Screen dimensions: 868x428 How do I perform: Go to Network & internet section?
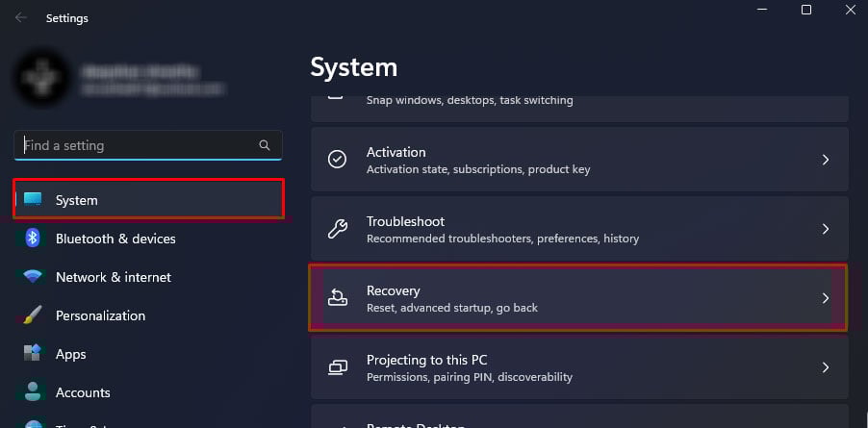click(114, 277)
